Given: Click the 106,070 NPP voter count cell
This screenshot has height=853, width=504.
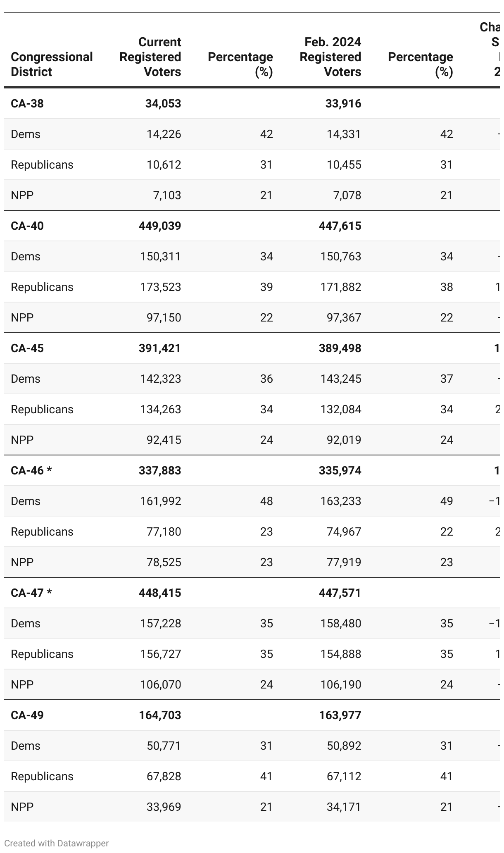Looking at the screenshot, I should pyautogui.click(x=160, y=684).
